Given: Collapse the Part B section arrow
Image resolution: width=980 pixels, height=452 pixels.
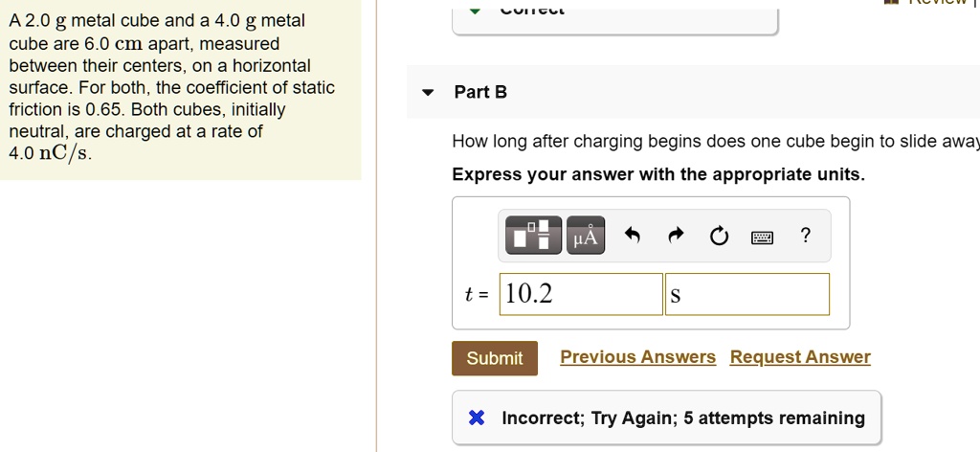Looking at the screenshot, I should (x=430, y=93).
